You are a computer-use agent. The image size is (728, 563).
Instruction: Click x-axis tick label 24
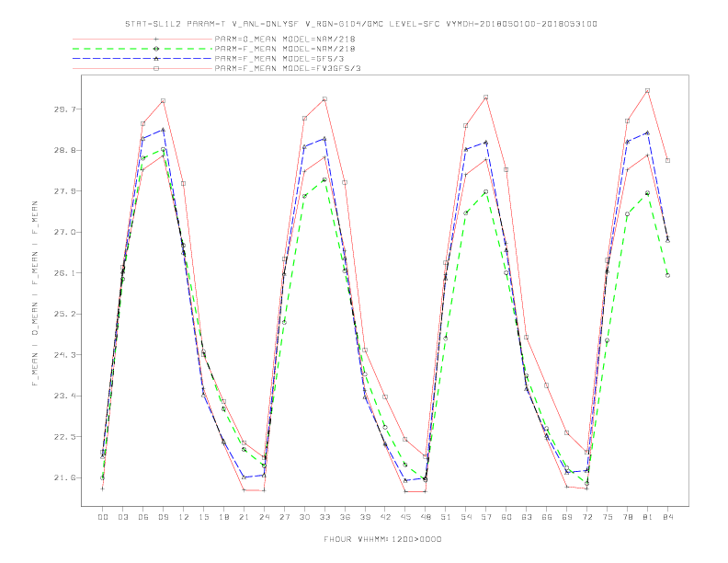264,517
